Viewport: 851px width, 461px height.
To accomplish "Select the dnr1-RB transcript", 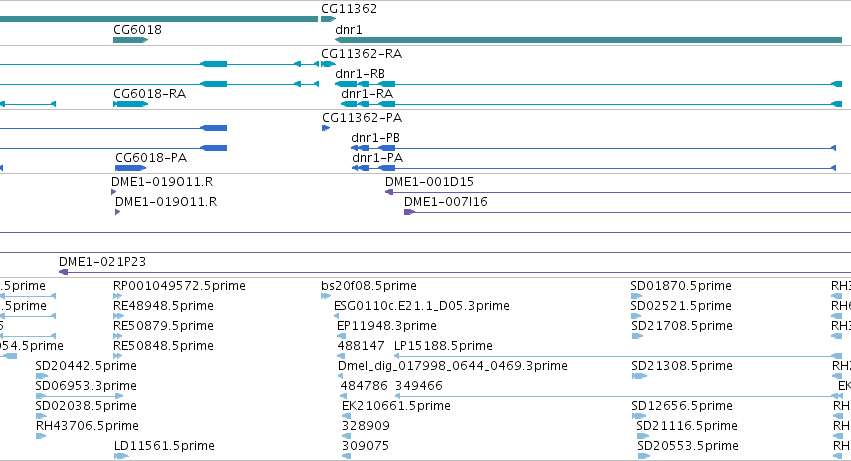I will (588, 84).
